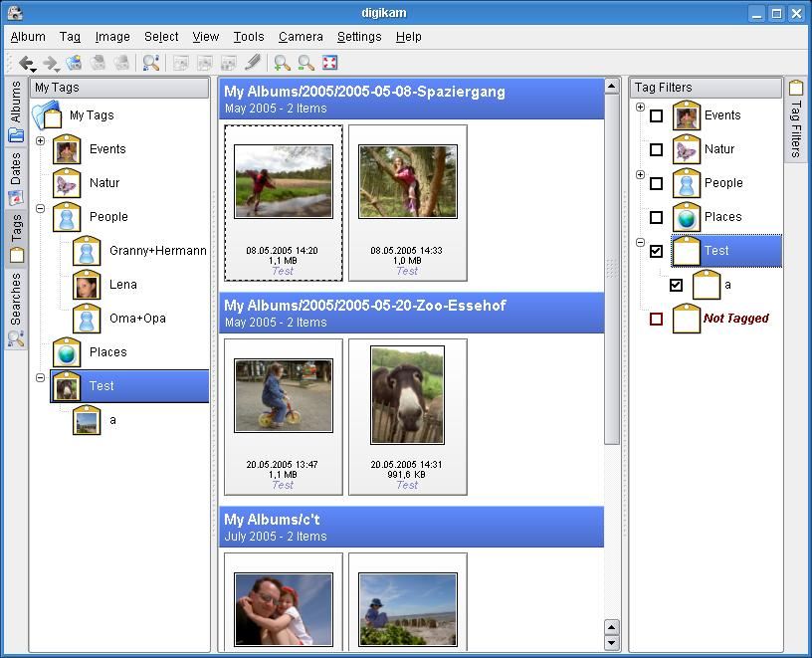Click the Natur butterfly tag icon
The width and height of the screenshot is (812, 658).
[67, 183]
